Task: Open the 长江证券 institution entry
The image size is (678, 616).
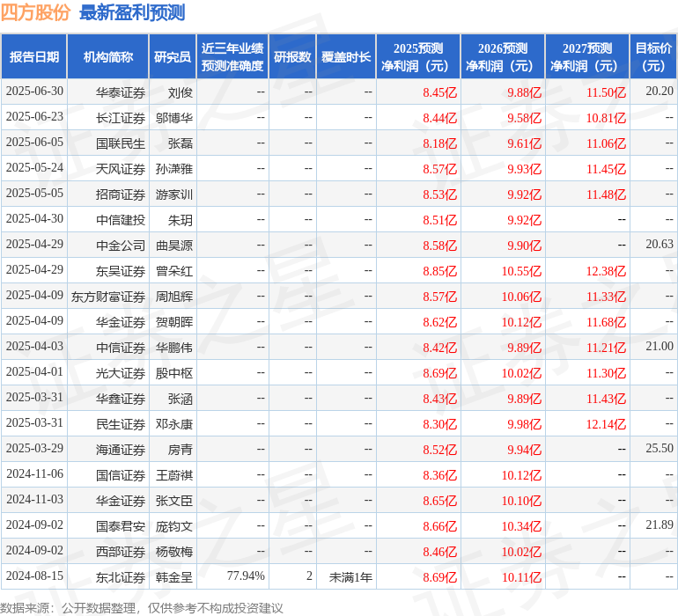Action: click(x=121, y=118)
